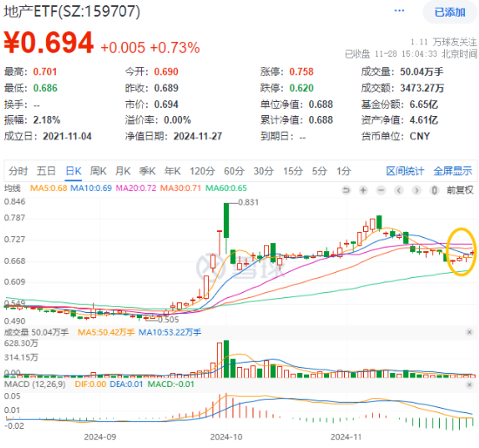The height and width of the screenshot is (448, 479).
Task: Switch to 120分 interval tab
Action: (202, 171)
